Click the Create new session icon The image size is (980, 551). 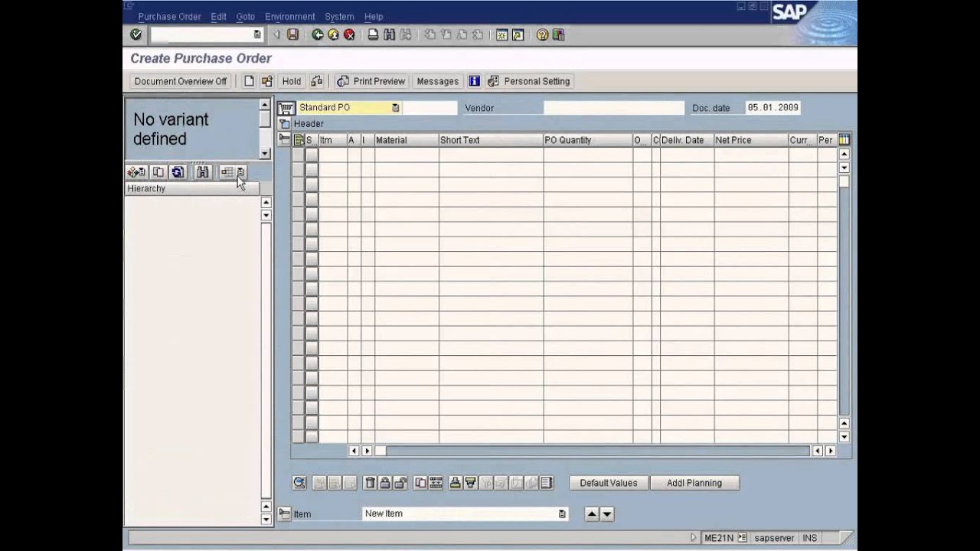coord(502,34)
